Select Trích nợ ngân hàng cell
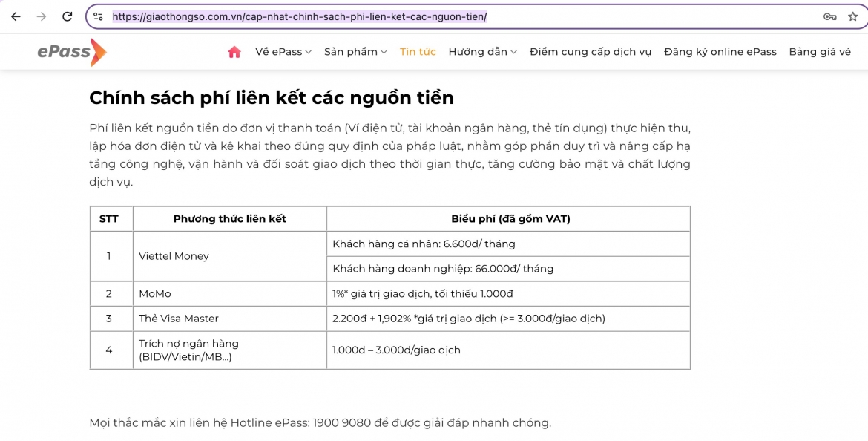Image resolution: width=868 pixels, height=441 pixels. click(x=230, y=350)
